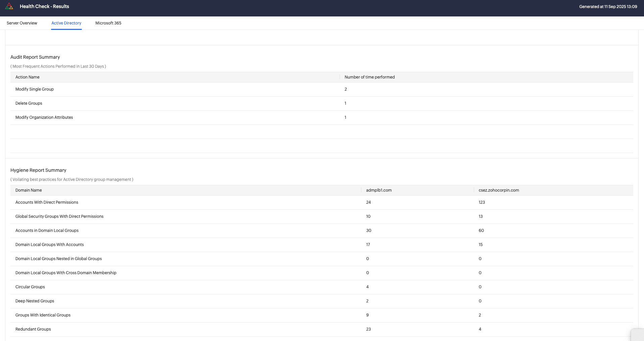Select the Modify Single Group row
The width and height of the screenshot is (644, 341).
pos(35,89)
